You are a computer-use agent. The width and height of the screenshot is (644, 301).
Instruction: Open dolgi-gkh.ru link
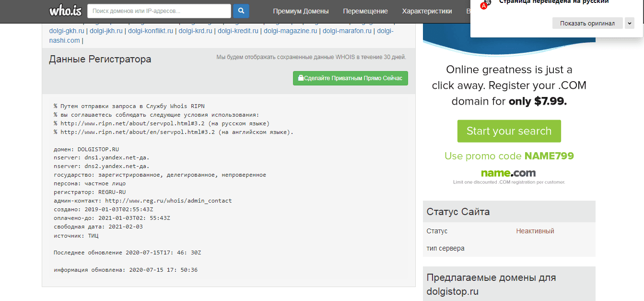point(67,31)
